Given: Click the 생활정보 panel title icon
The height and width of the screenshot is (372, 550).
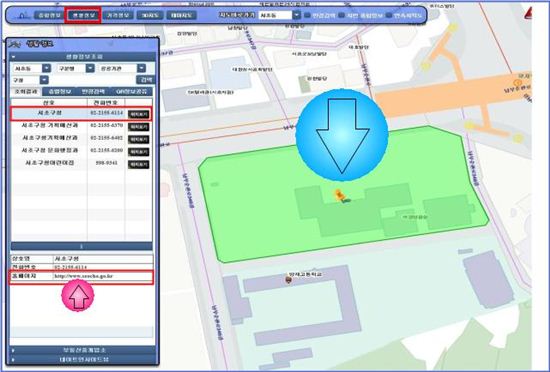Looking at the screenshot, I should [x=14, y=44].
